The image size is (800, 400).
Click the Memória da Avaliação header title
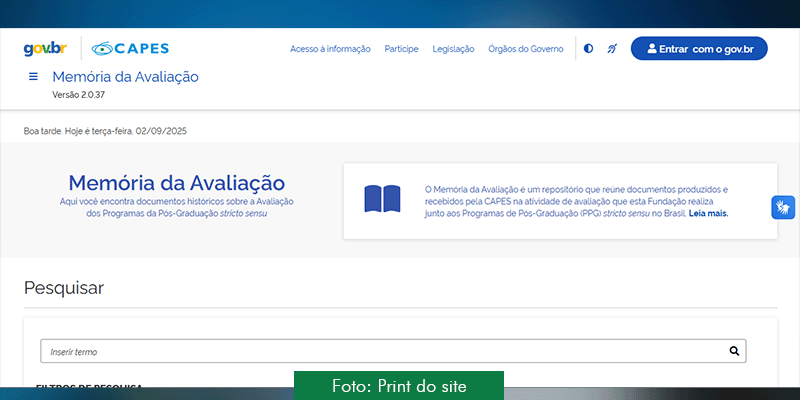coord(125,77)
